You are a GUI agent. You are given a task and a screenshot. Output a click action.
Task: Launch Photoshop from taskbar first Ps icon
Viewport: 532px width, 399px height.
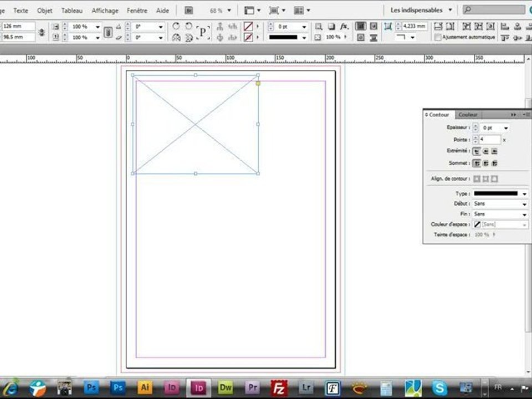click(x=91, y=387)
